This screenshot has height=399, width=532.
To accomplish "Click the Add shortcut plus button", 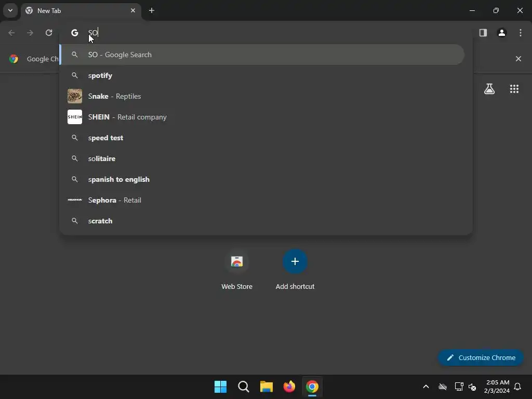I will point(295,262).
